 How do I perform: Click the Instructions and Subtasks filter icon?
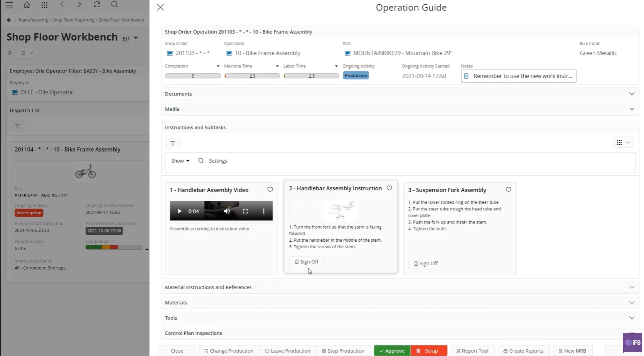[x=172, y=143]
